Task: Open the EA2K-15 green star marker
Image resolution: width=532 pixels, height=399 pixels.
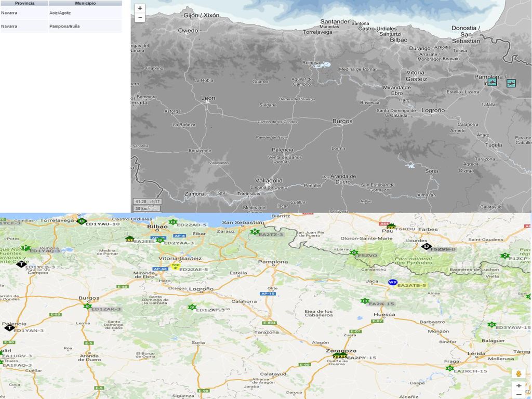Action: 365,301
